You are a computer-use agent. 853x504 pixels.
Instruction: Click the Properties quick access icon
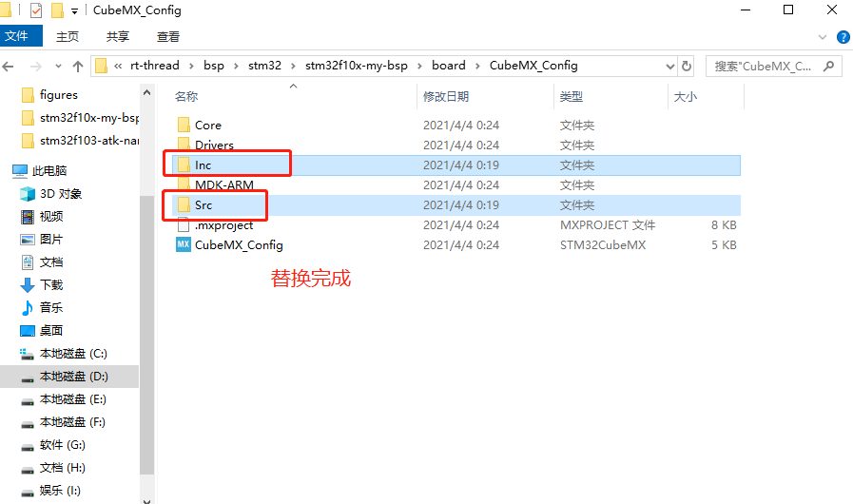click(x=36, y=10)
